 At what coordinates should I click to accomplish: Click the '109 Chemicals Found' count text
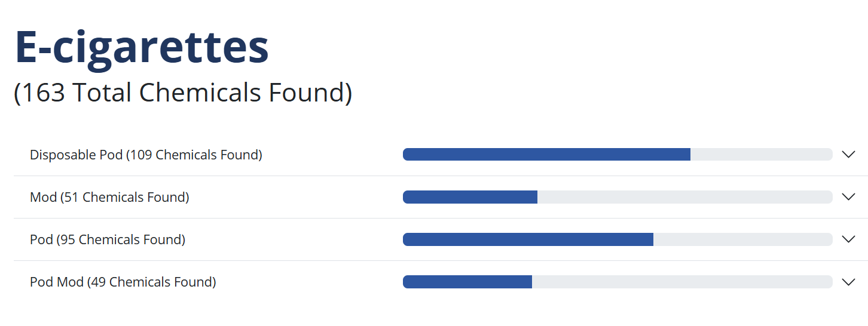click(x=194, y=155)
